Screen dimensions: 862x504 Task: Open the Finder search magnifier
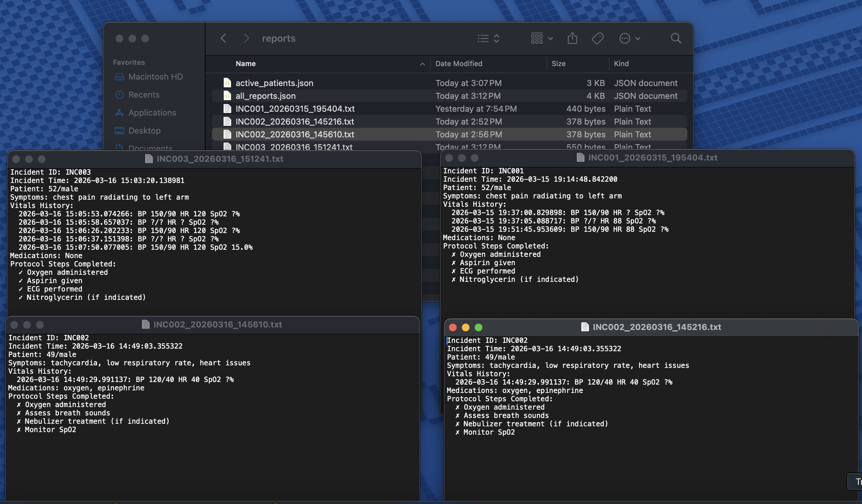click(676, 38)
